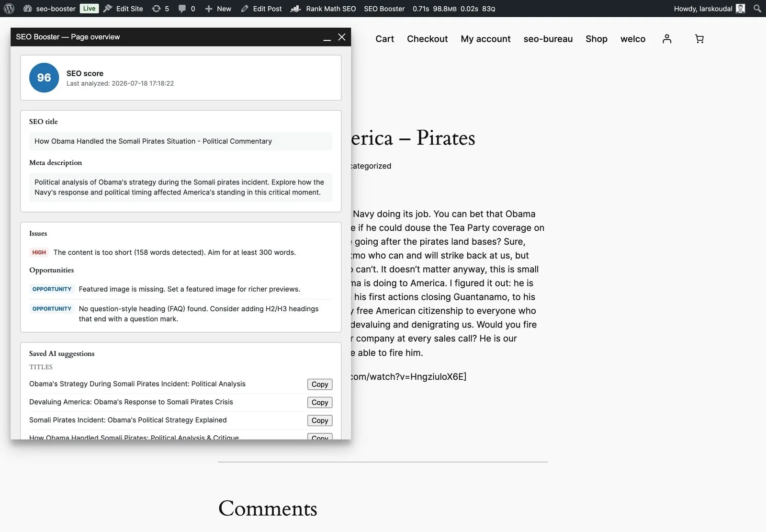766x532 pixels.
Task: Open the New content menu
Action: [218, 9]
